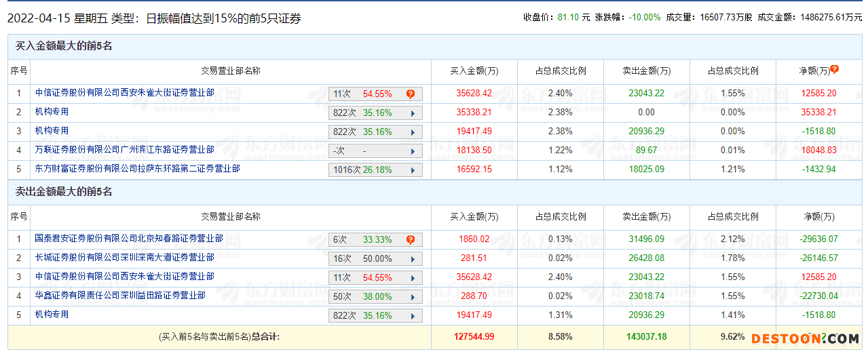Click the DESTOON.COM watermark logo
868x354 pixels.
coord(805,338)
